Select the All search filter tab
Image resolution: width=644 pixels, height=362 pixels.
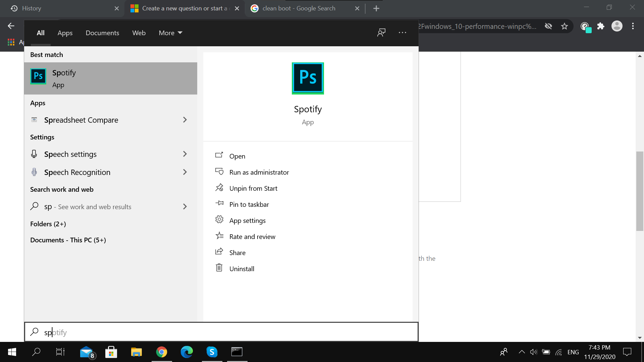(x=41, y=33)
